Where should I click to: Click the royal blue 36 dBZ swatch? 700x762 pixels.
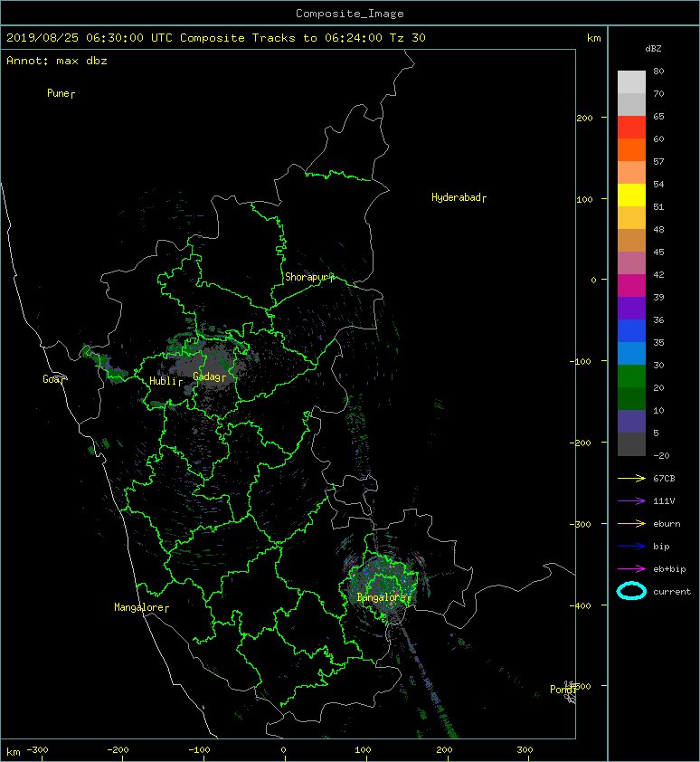[x=631, y=331]
